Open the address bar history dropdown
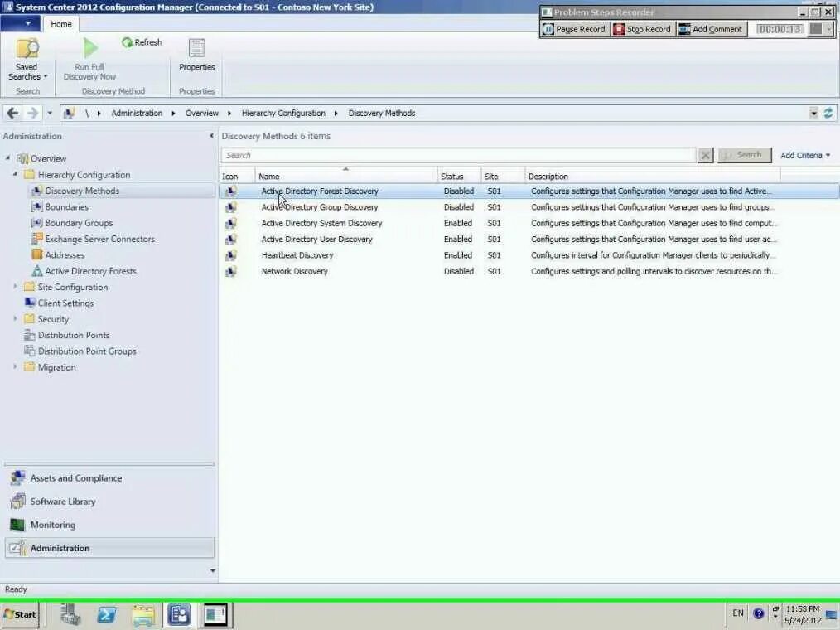This screenshot has height=630, width=840. coord(813,113)
